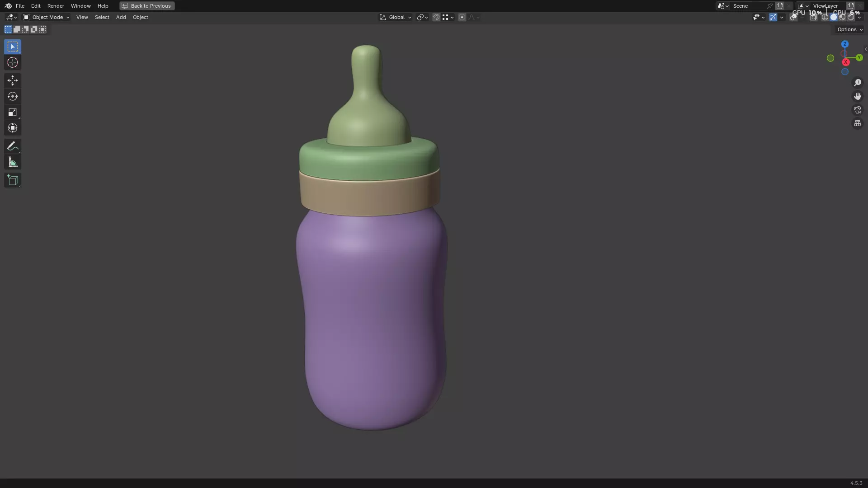Set selection mode to New
This screenshot has height=488, width=868.
coord(8,29)
